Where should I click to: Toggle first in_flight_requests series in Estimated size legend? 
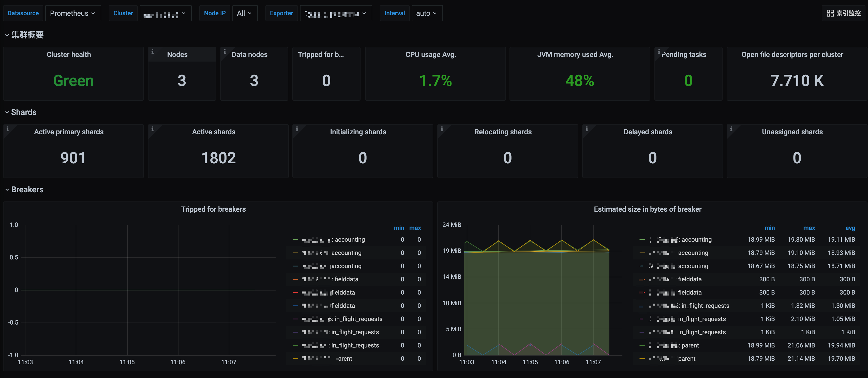click(x=705, y=306)
